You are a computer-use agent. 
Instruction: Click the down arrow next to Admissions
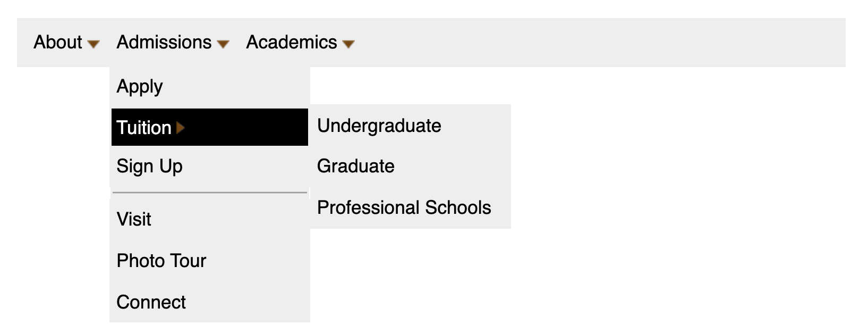click(x=223, y=44)
